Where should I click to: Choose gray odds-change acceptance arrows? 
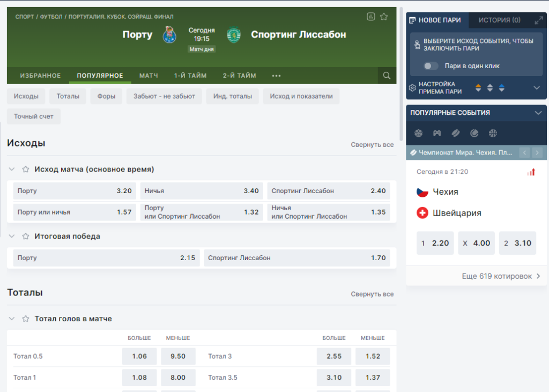(490, 88)
